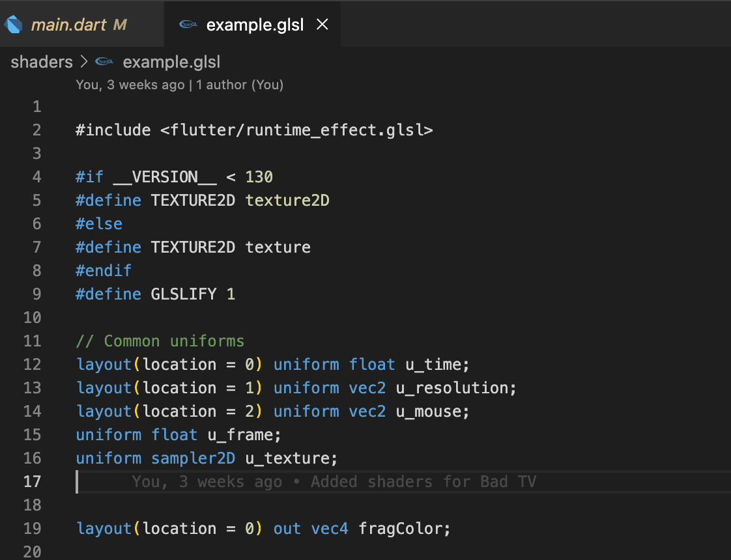This screenshot has height=560, width=731.
Task: Click the Dart file icon on main.dart tab
Action: pyautogui.click(x=14, y=24)
